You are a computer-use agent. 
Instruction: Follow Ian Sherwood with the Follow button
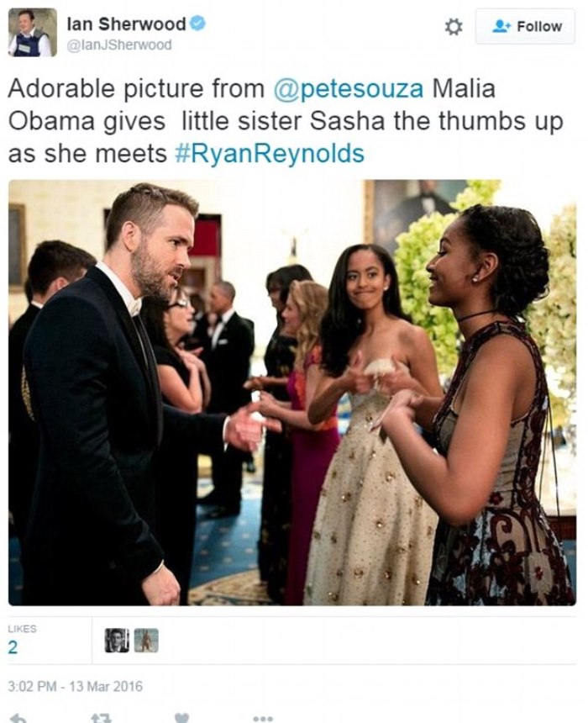point(525,26)
